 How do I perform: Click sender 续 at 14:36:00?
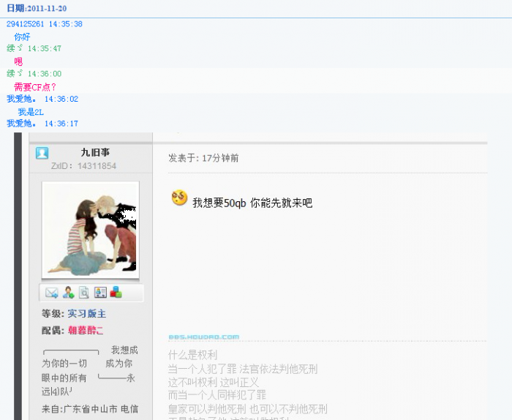[x=15, y=73]
